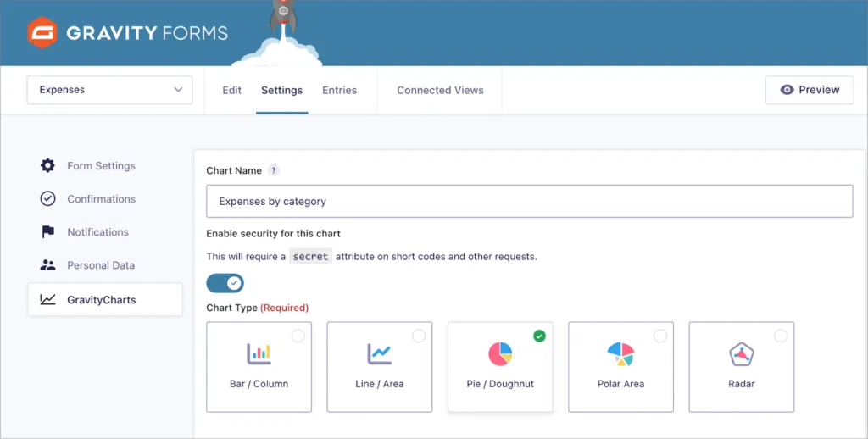
Task: Click the Confirmations checkmark circle icon
Action: point(47,199)
